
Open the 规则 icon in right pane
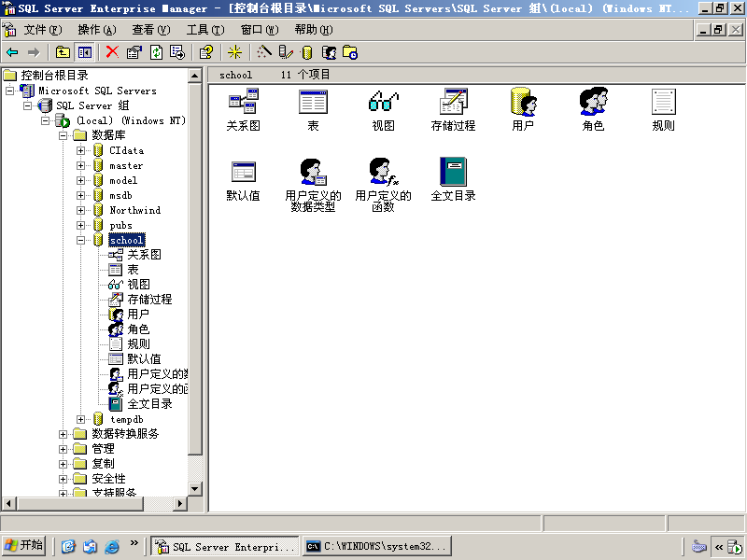click(x=663, y=109)
